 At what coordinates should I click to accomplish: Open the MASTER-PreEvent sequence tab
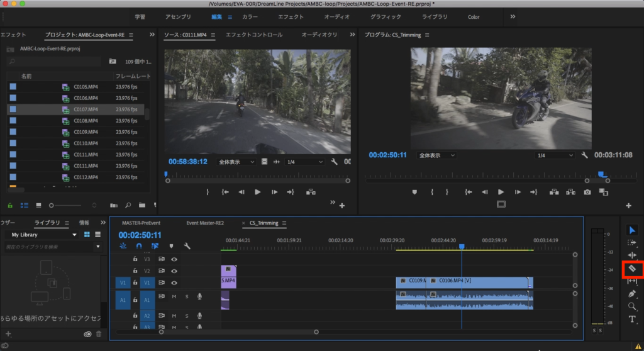click(x=141, y=223)
